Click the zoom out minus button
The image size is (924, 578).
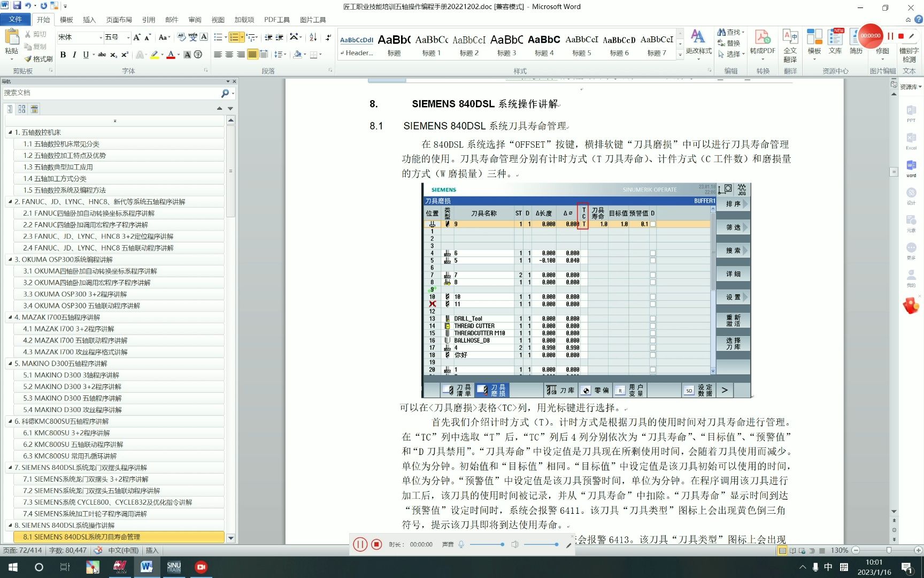click(856, 550)
